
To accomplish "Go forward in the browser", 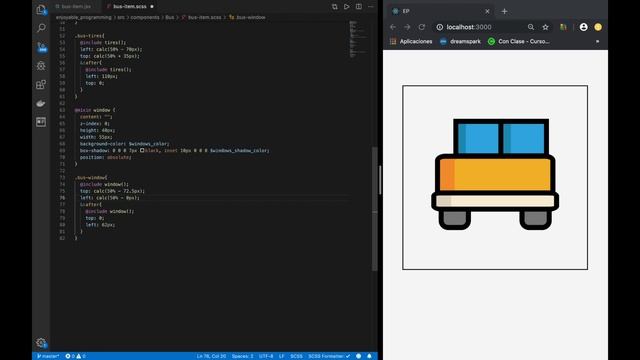I will (407, 27).
